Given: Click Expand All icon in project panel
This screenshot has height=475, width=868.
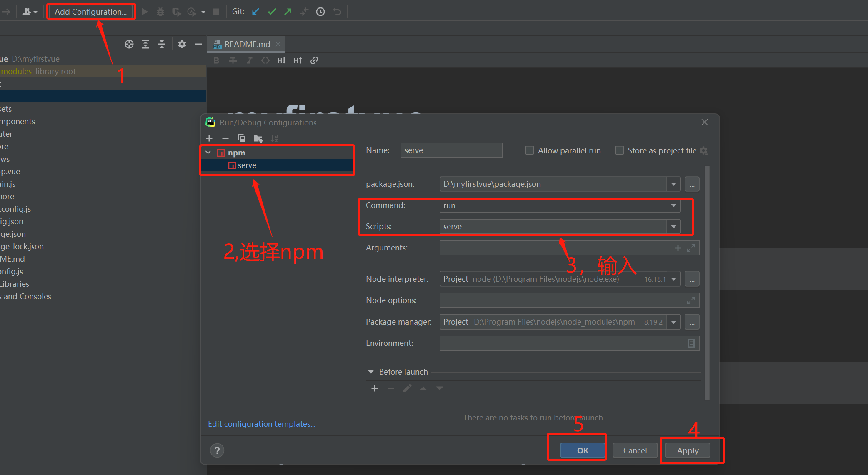Looking at the screenshot, I should tap(145, 44).
